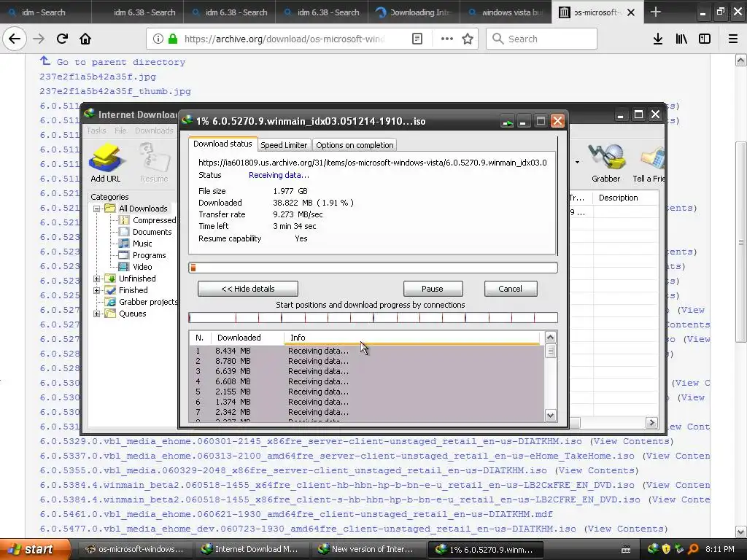Open the 6.0.5329.0 vbl_media_ehome iso link
The image size is (747, 560).
(x=311, y=441)
